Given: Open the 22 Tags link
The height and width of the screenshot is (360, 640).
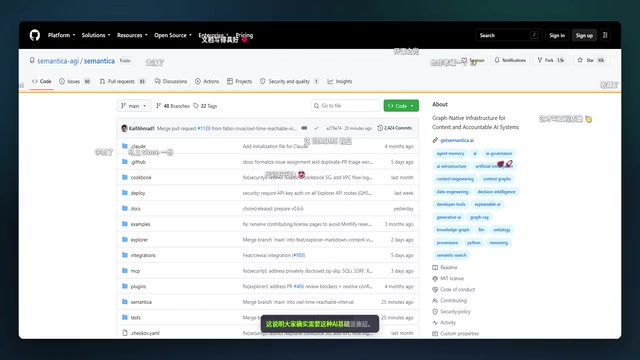Looking at the screenshot, I should [x=205, y=106].
